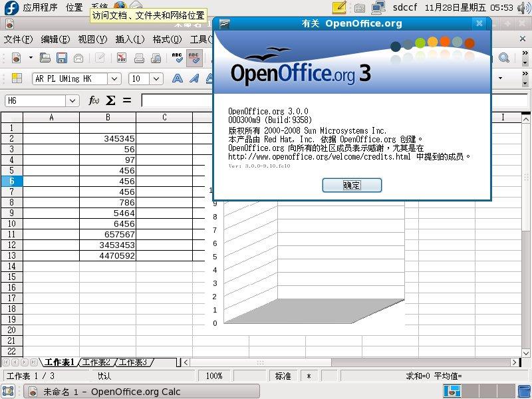The image size is (532, 399).
Task: Select the 工作表1 sheet tab
Action: (59, 362)
